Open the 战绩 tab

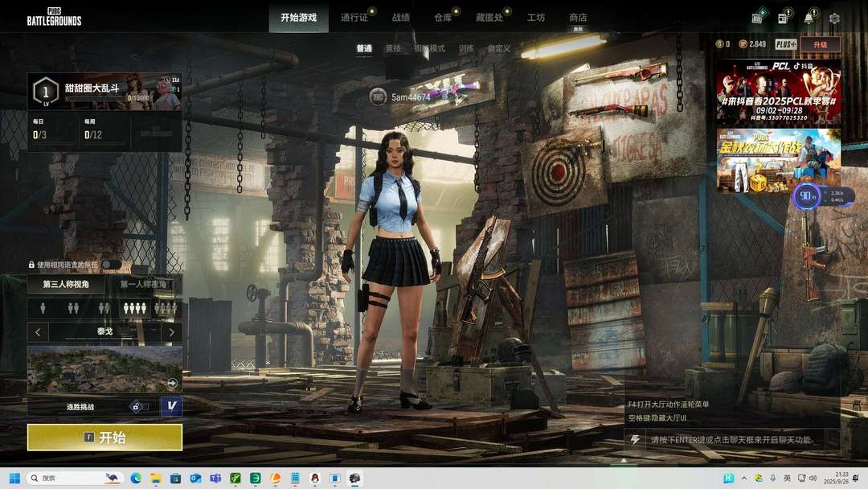(x=401, y=18)
